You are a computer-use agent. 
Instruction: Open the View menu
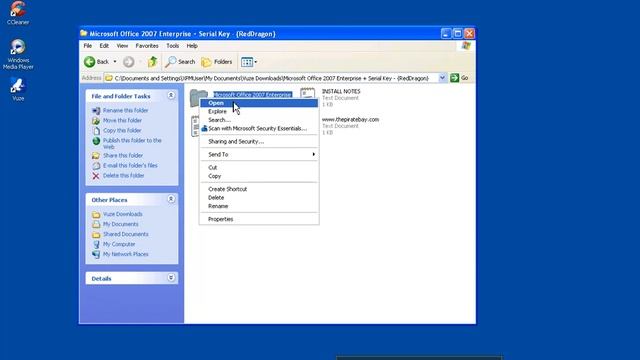(122, 46)
